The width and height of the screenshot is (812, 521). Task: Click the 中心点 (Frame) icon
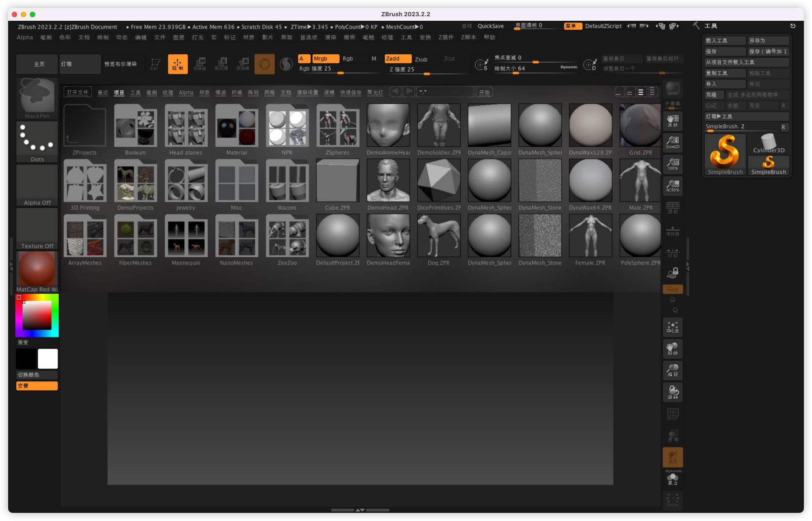(x=672, y=327)
